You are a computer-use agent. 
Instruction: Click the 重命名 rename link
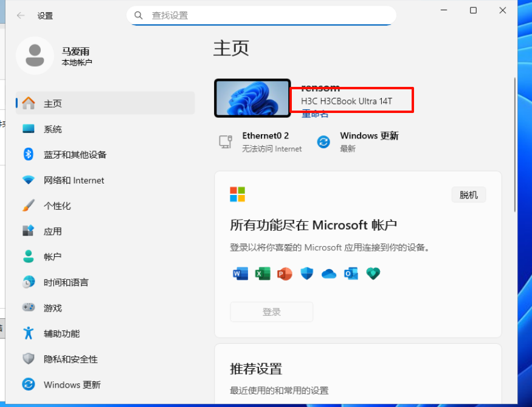(x=315, y=114)
